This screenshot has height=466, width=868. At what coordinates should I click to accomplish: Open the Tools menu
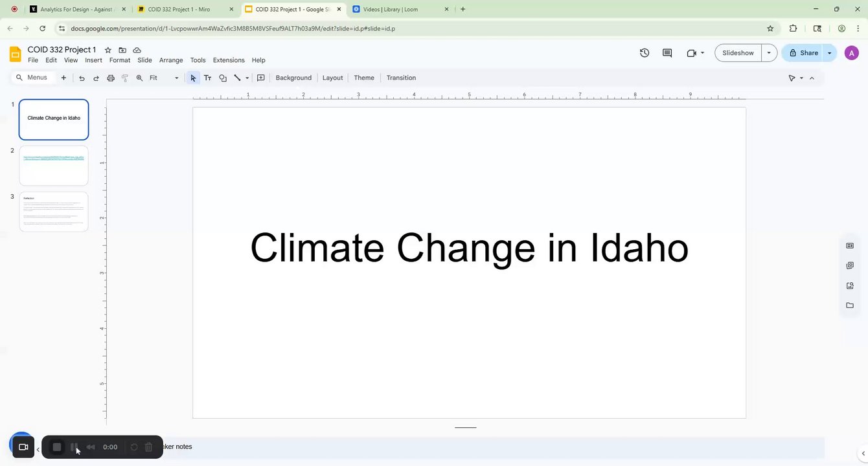click(x=198, y=60)
